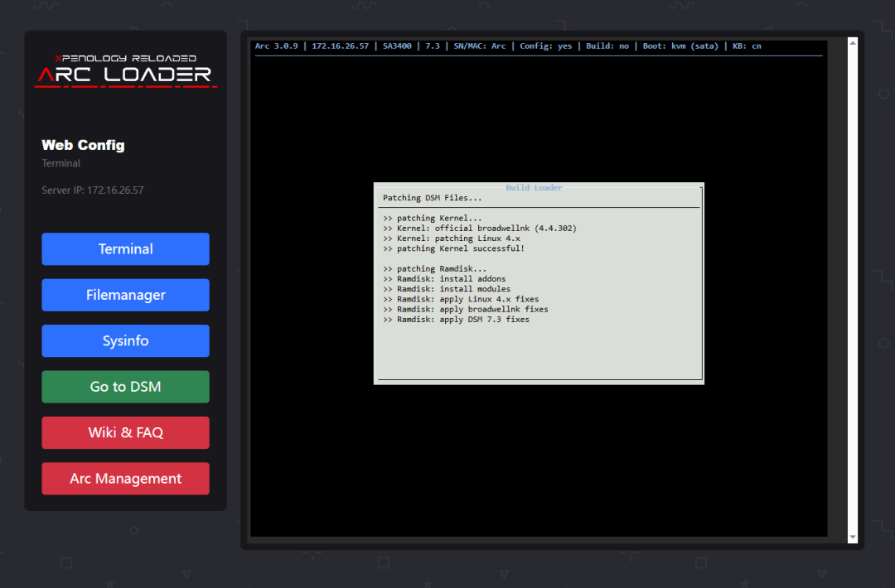Click the 'Terminal' subtitle under Web Config
Viewport: 895px width, 588px height.
coord(60,163)
